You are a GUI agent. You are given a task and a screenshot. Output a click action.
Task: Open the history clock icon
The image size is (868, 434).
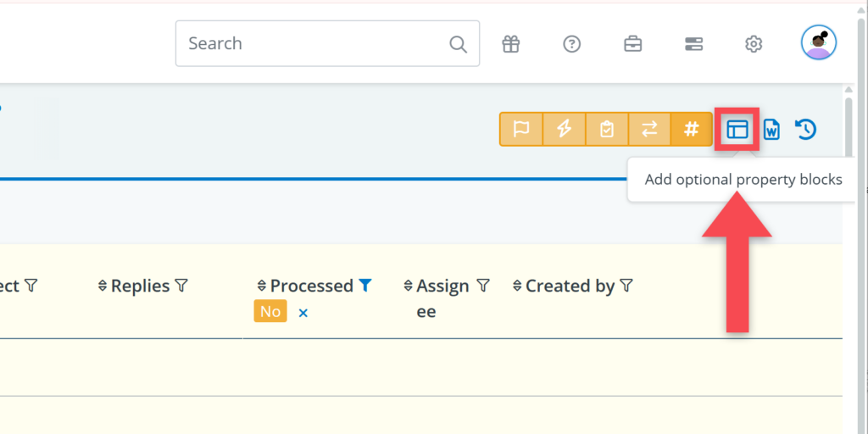pos(805,130)
